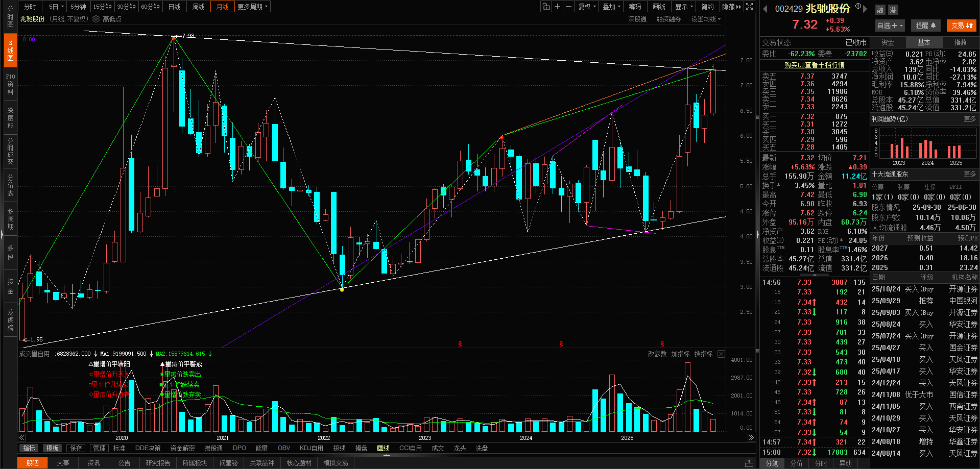Image resolution: width=980 pixels, height=469 pixels.
Task: Go to next stock with right arrow
Action: pos(865,9)
